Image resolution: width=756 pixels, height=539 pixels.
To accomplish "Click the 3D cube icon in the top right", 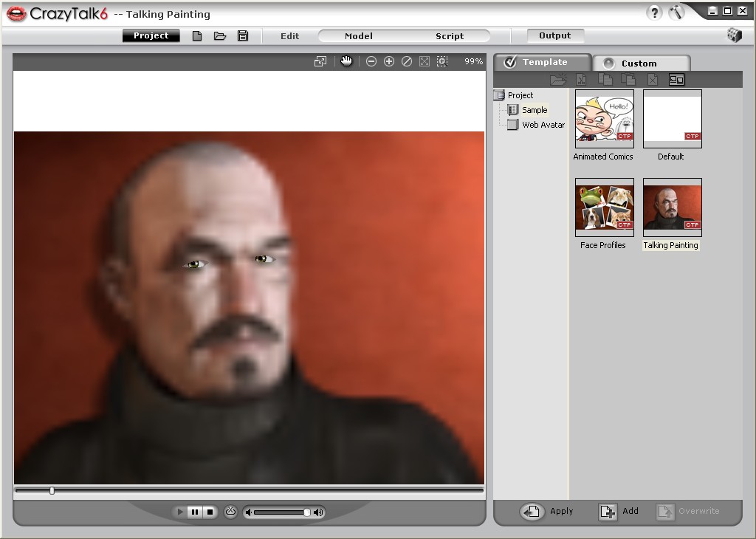I will tap(734, 35).
